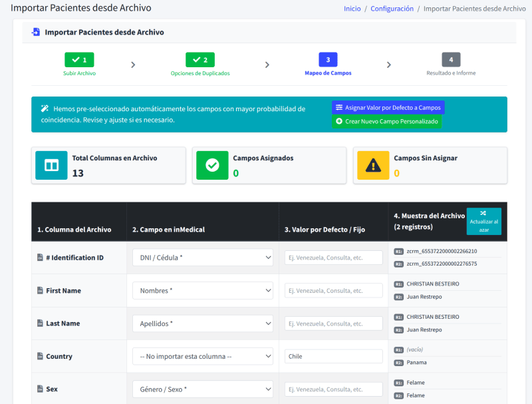Click chevron arrow after Opciones de Duplicados

(267, 65)
